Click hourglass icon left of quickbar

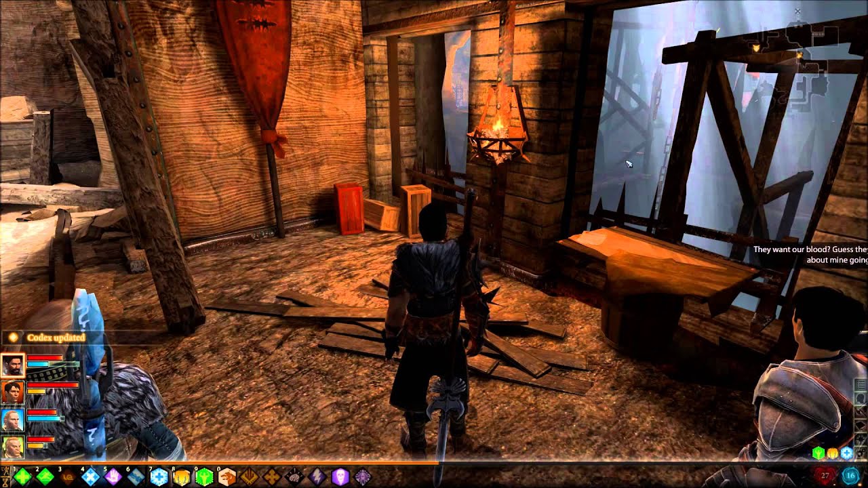point(6,481)
